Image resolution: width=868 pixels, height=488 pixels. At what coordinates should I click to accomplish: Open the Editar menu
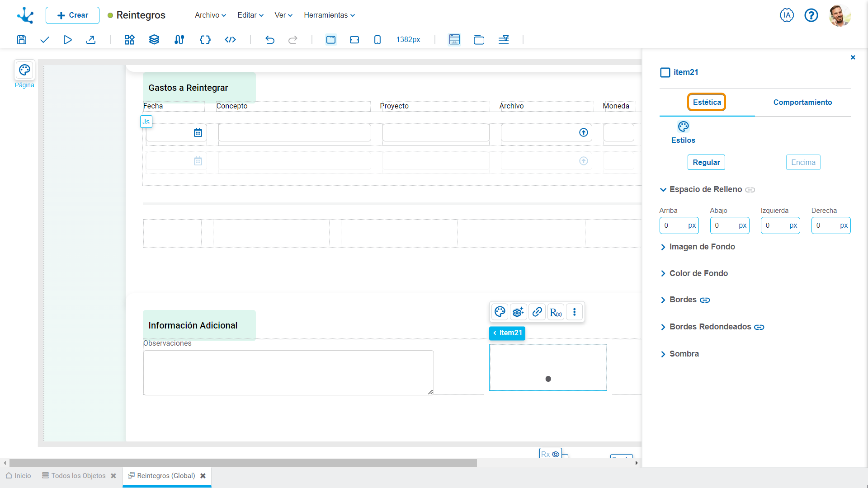pos(250,15)
